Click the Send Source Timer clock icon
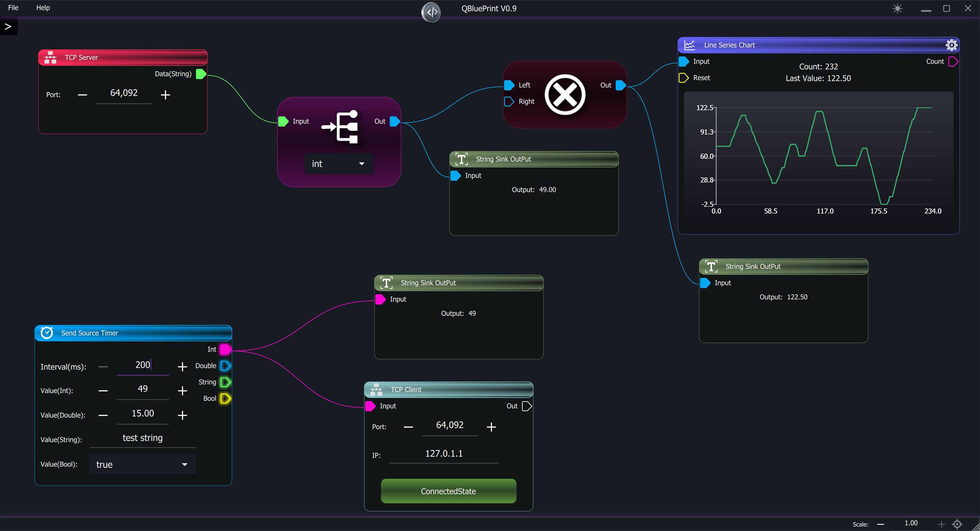 tap(47, 333)
